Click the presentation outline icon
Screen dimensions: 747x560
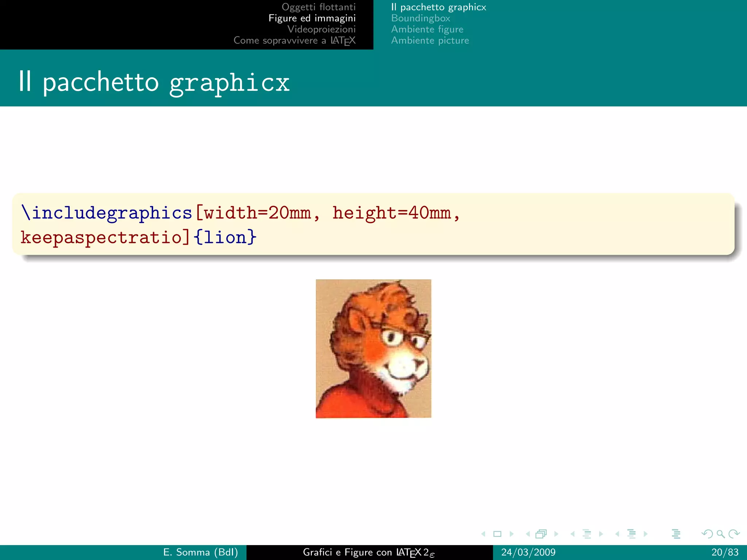[676, 534]
